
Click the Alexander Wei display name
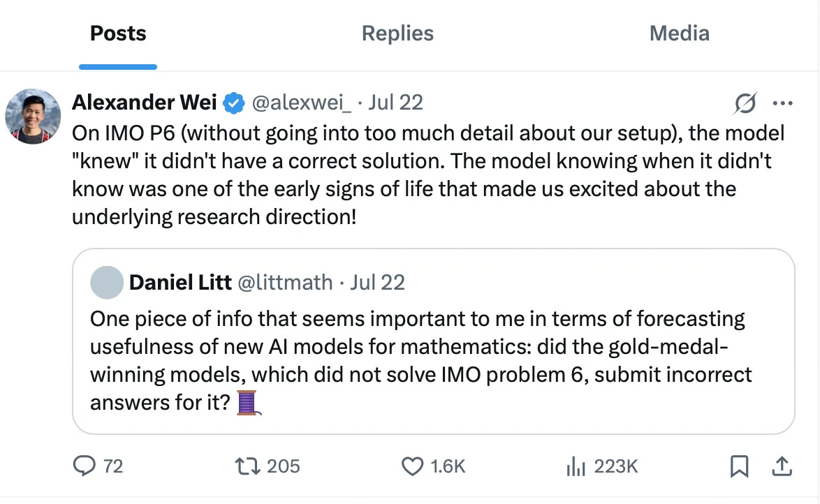click(145, 103)
